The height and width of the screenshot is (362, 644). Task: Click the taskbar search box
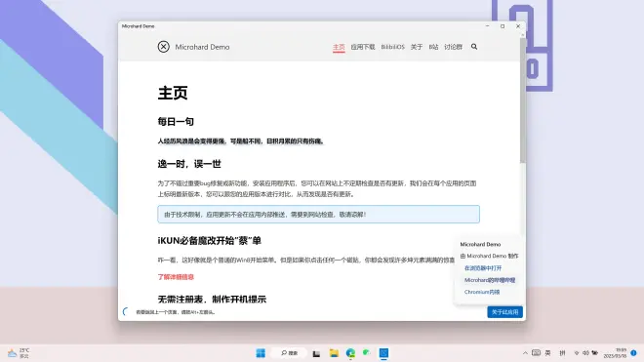point(289,353)
